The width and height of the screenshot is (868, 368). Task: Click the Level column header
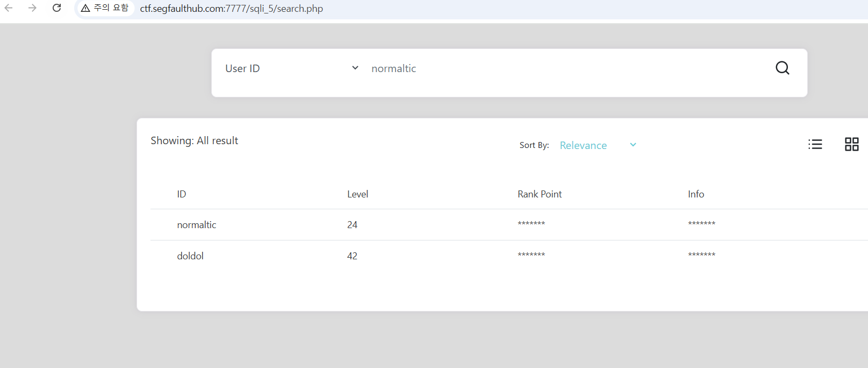pyautogui.click(x=357, y=194)
